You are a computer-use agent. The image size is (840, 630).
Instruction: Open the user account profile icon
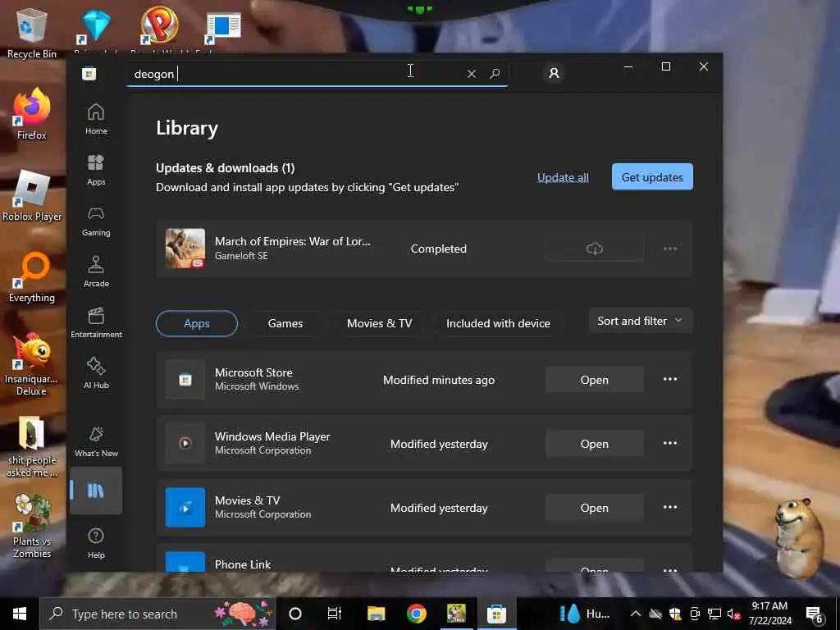(554, 73)
